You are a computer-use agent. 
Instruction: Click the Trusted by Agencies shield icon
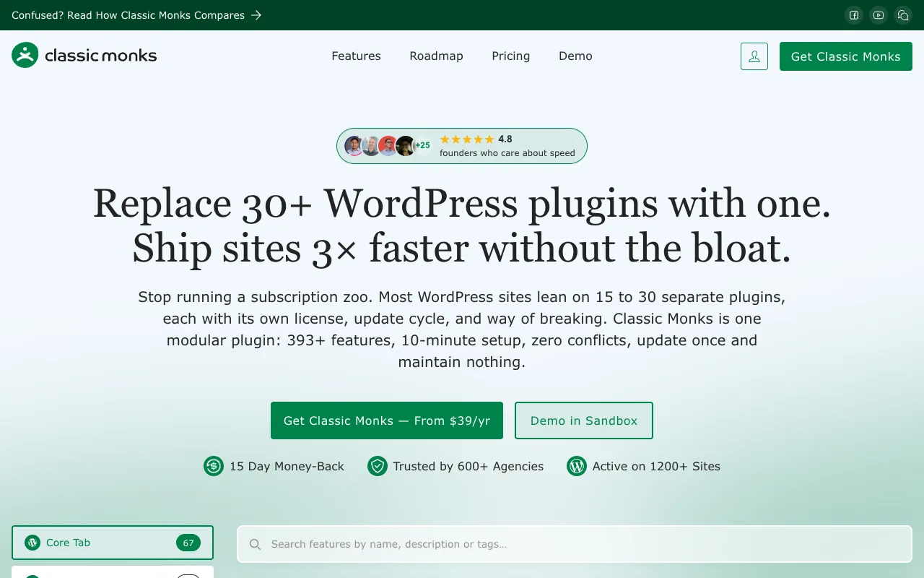378,466
